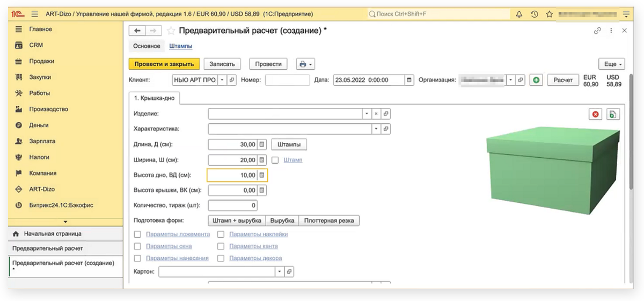The height and width of the screenshot is (301, 644).
Task: Open calendar picker for Дата field
Action: pos(409,80)
